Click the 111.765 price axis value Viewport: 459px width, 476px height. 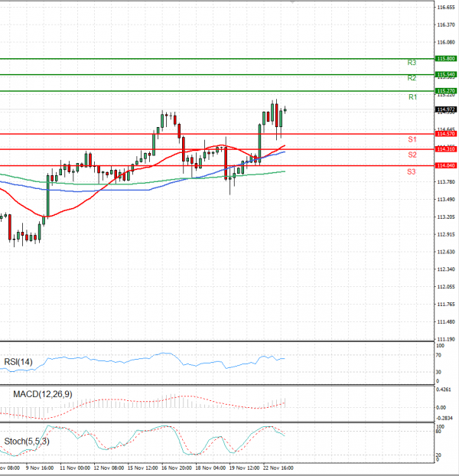pyautogui.click(x=446, y=304)
